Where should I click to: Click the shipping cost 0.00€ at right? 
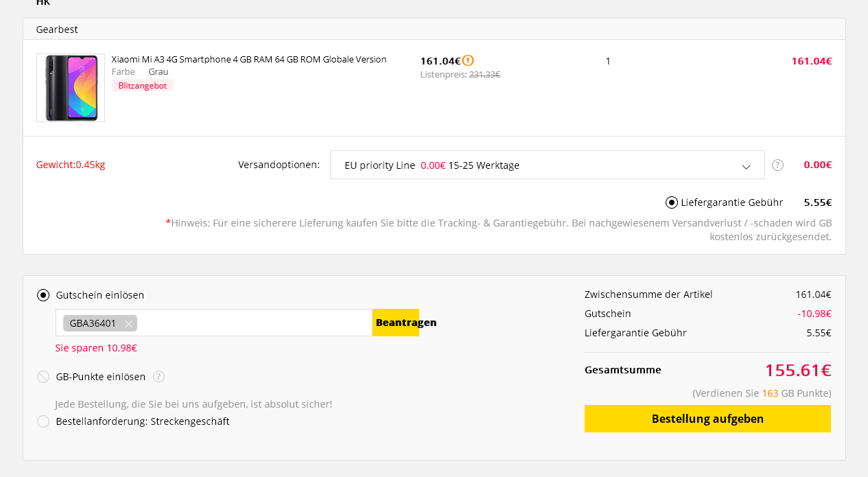(x=818, y=165)
